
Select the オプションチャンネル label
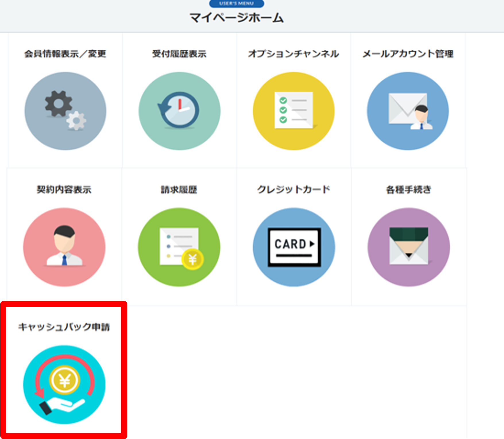click(293, 54)
